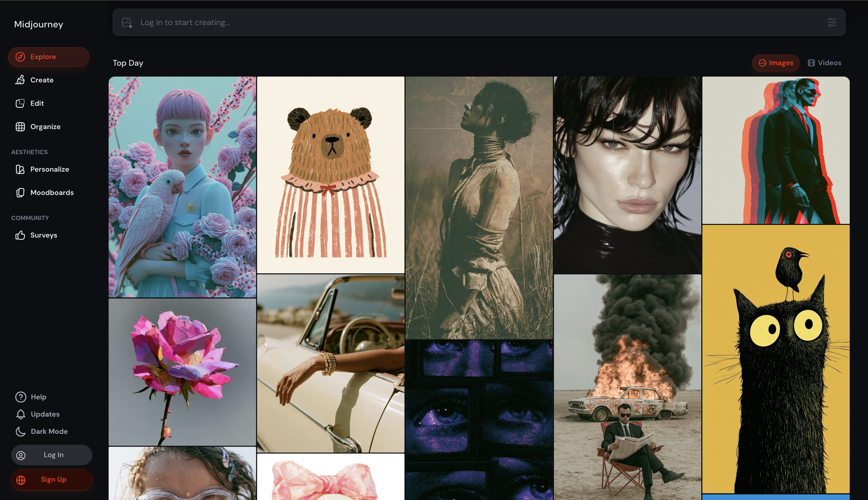The width and height of the screenshot is (868, 500).
Task: Click the Personalize icon
Action: click(x=20, y=169)
